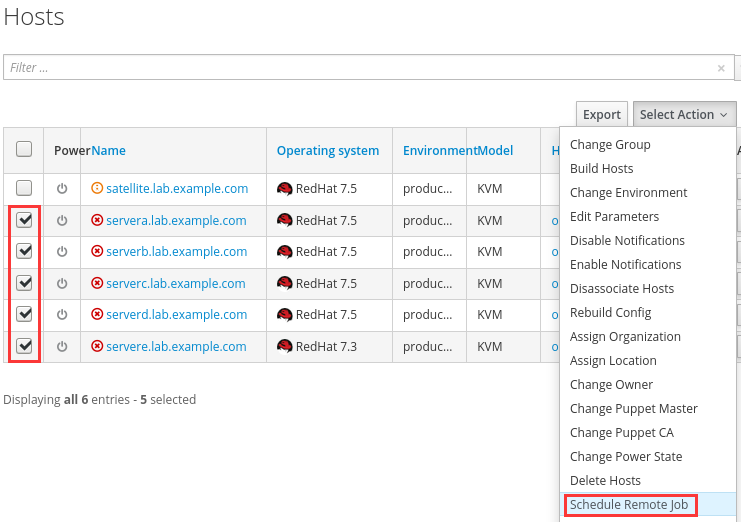Uncheck the servera.lab.example.com checkbox
This screenshot has width=741, height=522.
pos(24,221)
